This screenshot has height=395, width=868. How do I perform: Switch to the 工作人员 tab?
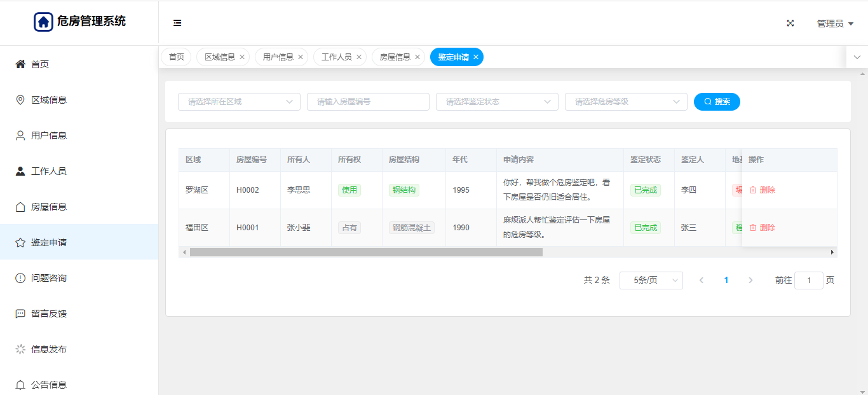(336, 57)
